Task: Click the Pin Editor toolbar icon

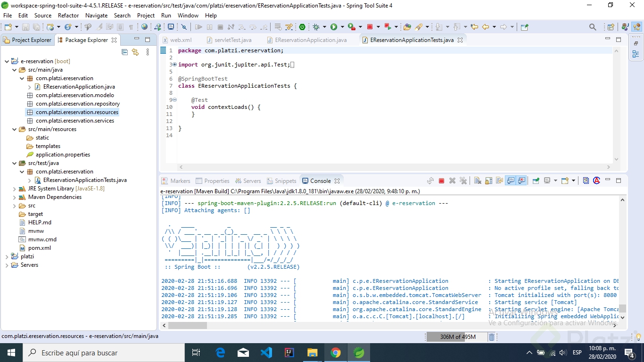Action: 524,27
